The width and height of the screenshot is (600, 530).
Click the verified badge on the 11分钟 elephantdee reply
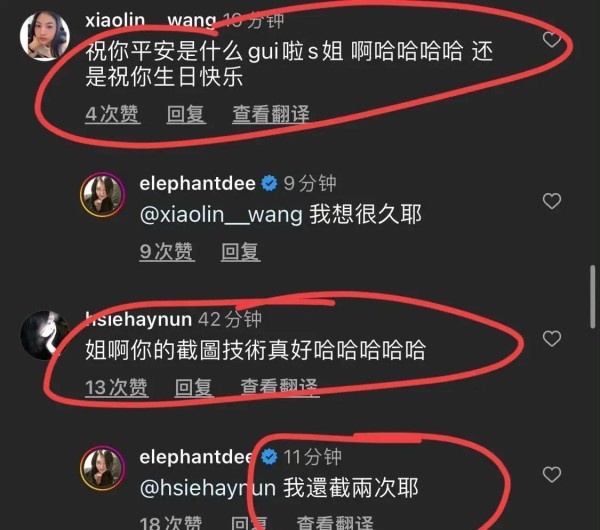(x=269, y=457)
